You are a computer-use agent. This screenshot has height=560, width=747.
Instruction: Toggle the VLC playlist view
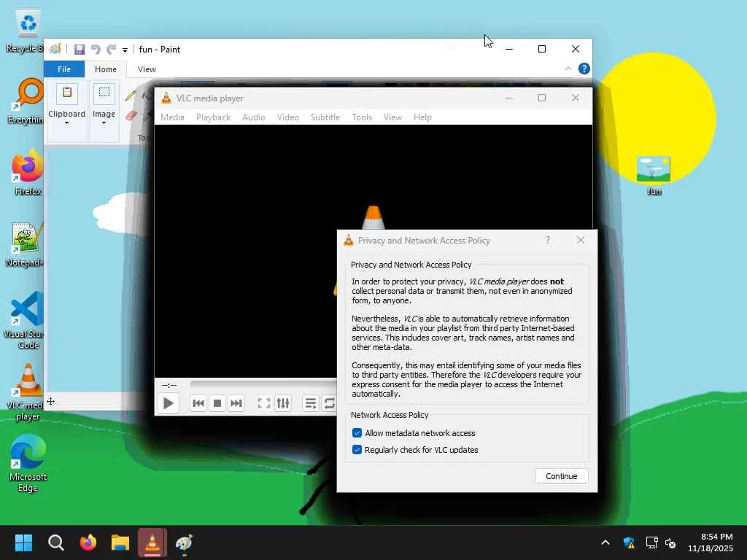coord(311,403)
